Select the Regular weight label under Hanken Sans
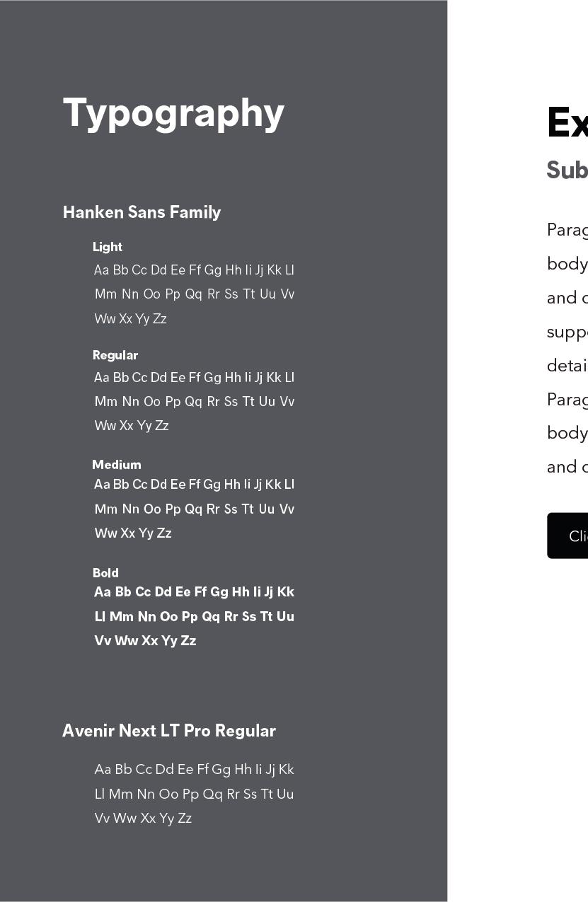 pos(115,355)
